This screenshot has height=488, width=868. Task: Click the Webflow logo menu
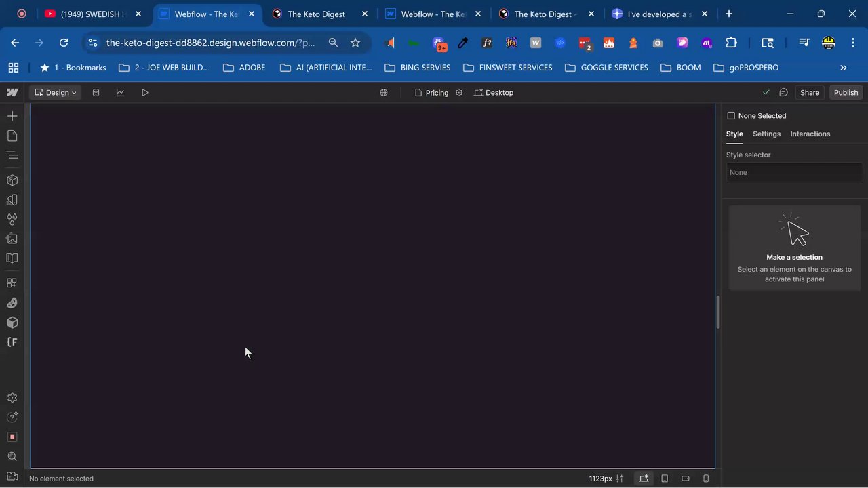click(12, 92)
